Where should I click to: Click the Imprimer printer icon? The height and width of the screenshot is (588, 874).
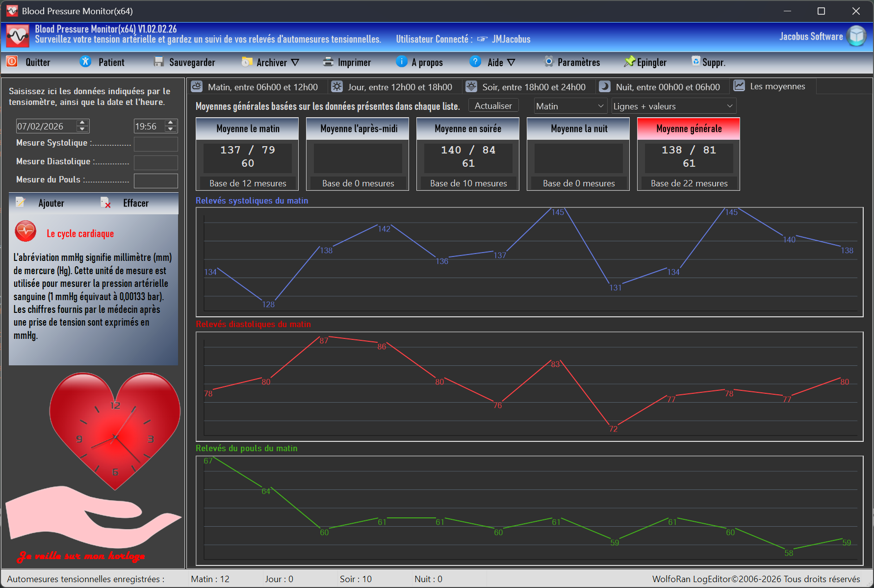click(328, 62)
